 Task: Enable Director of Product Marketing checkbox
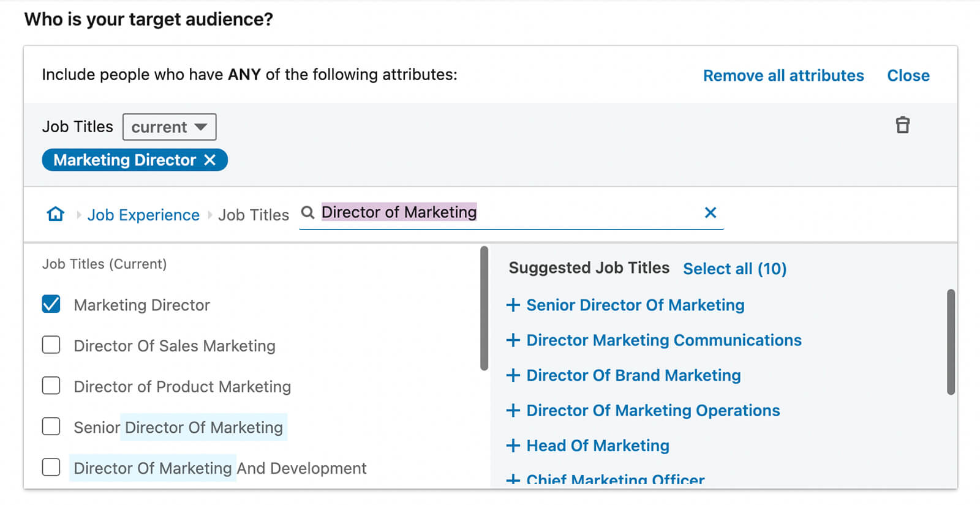[51, 386]
